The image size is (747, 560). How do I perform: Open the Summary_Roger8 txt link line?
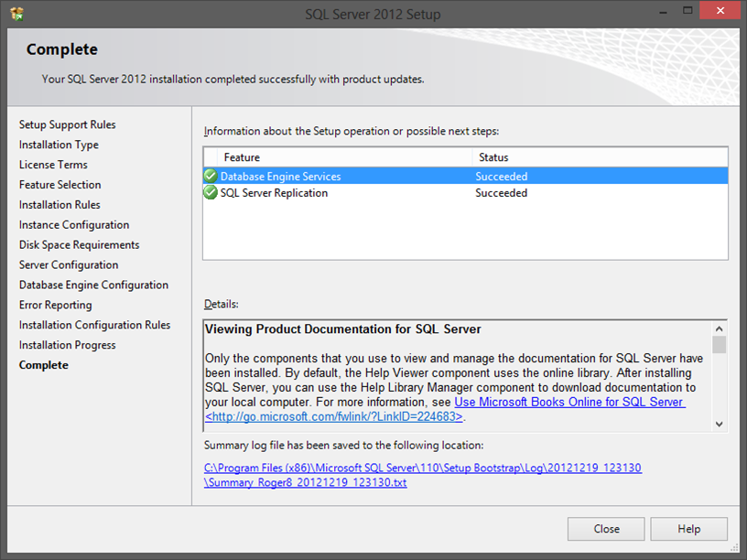point(306,482)
